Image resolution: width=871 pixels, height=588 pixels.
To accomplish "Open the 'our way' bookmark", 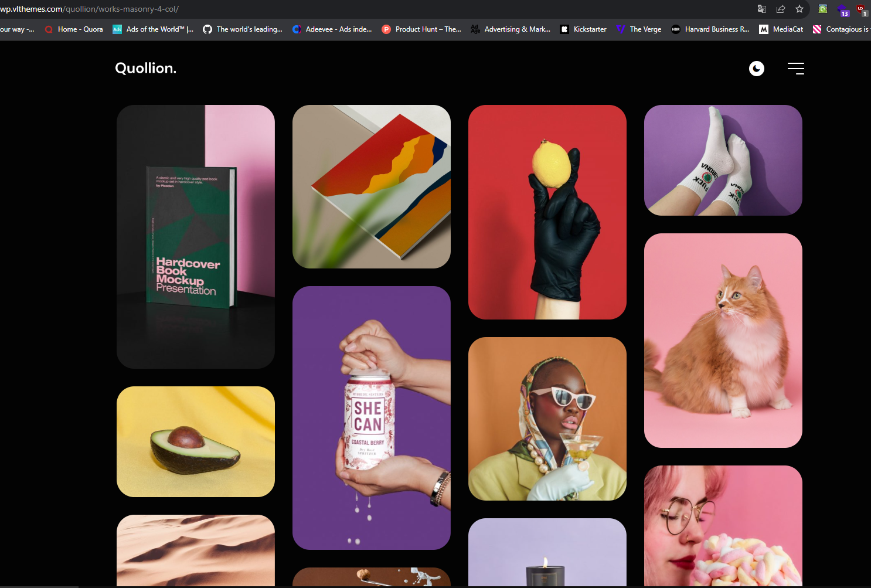I will [x=17, y=29].
